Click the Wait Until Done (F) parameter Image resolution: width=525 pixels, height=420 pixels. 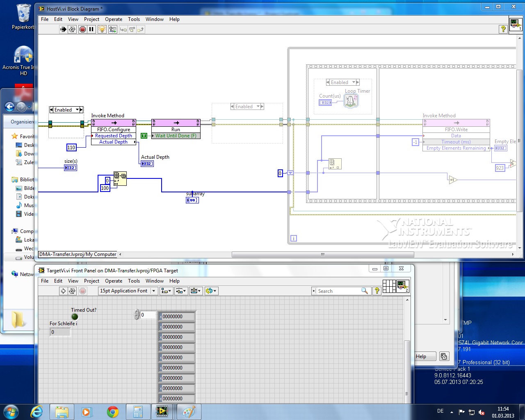pos(176,136)
